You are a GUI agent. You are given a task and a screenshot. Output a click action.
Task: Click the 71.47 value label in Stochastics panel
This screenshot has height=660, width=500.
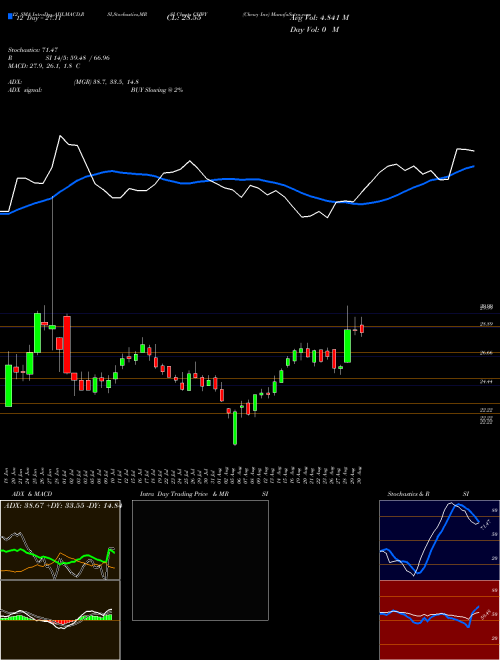click(484, 525)
